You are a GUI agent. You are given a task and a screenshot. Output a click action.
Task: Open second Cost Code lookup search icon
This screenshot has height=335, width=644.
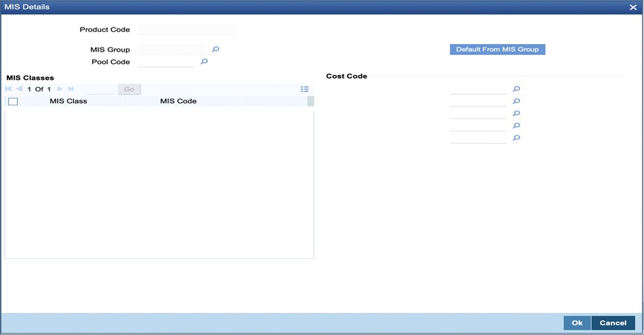[x=516, y=101]
